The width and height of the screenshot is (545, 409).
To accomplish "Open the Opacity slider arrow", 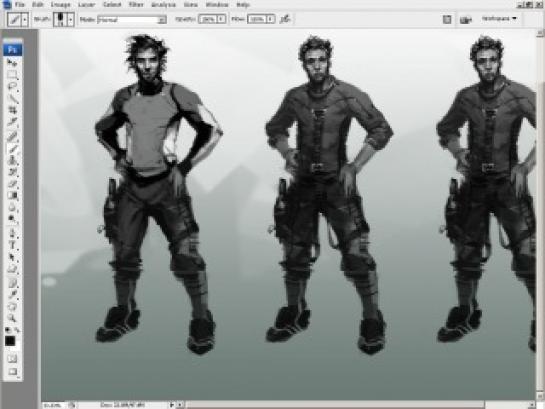I will tap(221, 19).
